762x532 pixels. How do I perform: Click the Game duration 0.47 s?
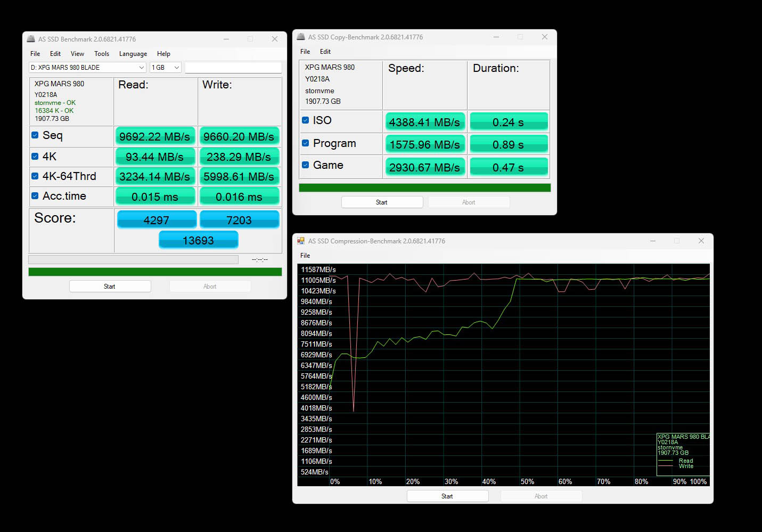click(x=509, y=167)
